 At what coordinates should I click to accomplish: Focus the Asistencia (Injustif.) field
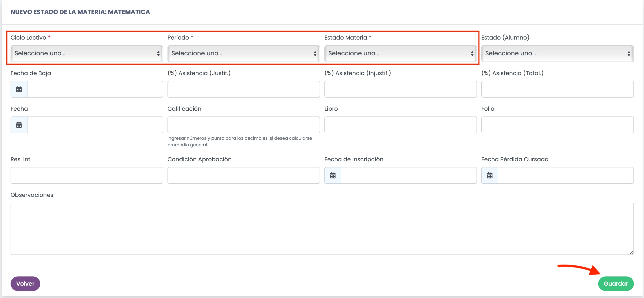click(x=400, y=89)
